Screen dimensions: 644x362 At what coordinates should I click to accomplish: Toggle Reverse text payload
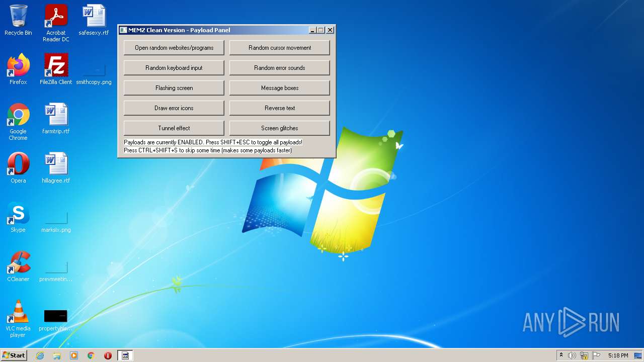(x=280, y=108)
